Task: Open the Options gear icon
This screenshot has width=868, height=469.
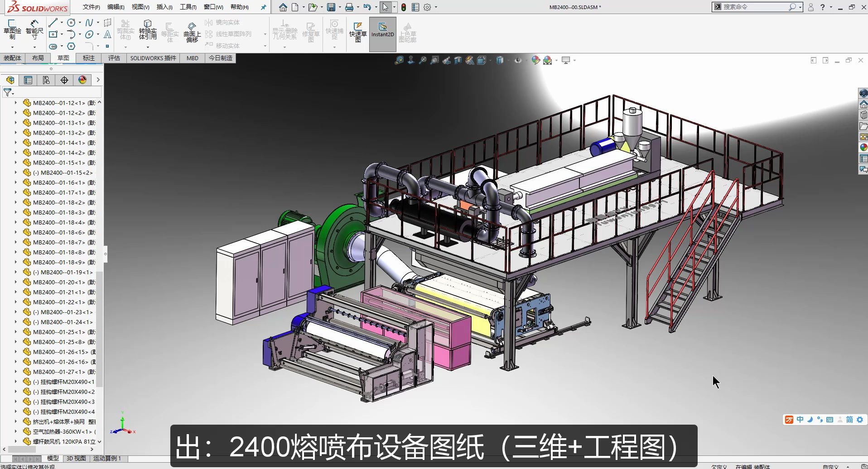Action: [427, 7]
